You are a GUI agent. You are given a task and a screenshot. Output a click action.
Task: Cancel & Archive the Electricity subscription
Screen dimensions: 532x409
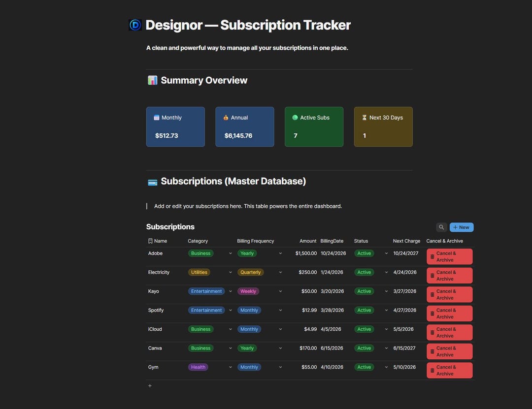click(450, 276)
